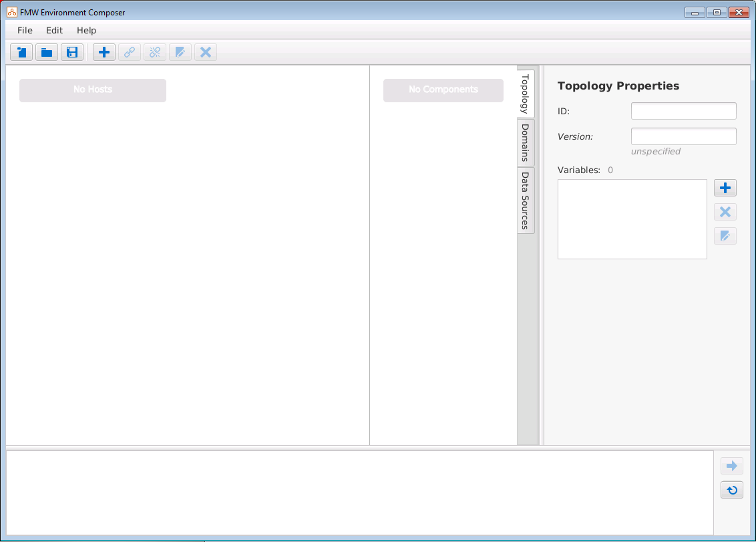
Task: Switch to the Topology tab
Action: click(x=526, y=94)
